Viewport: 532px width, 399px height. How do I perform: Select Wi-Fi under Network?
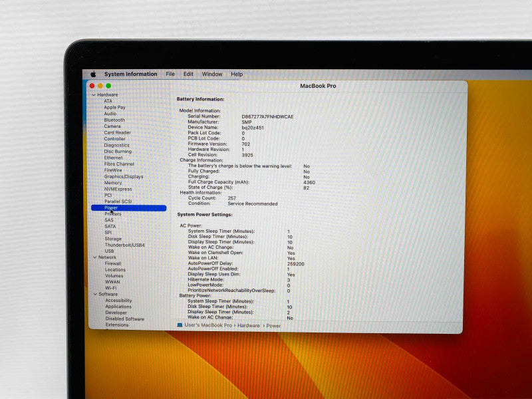(110, 288)
